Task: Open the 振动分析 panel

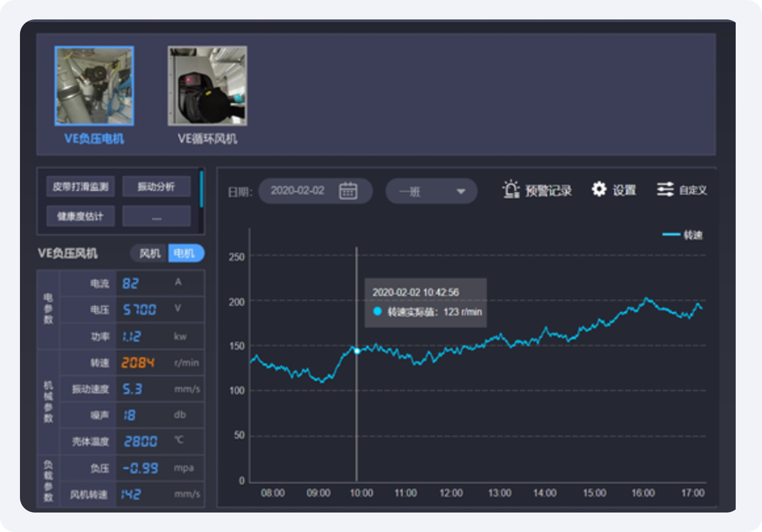Action: tap(156, 186)
